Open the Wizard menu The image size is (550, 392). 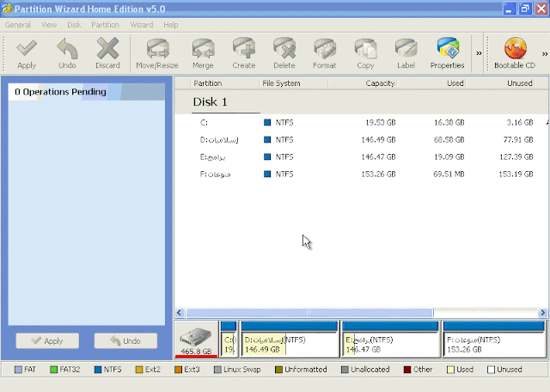pyautogui.click(x=142, y=25)
